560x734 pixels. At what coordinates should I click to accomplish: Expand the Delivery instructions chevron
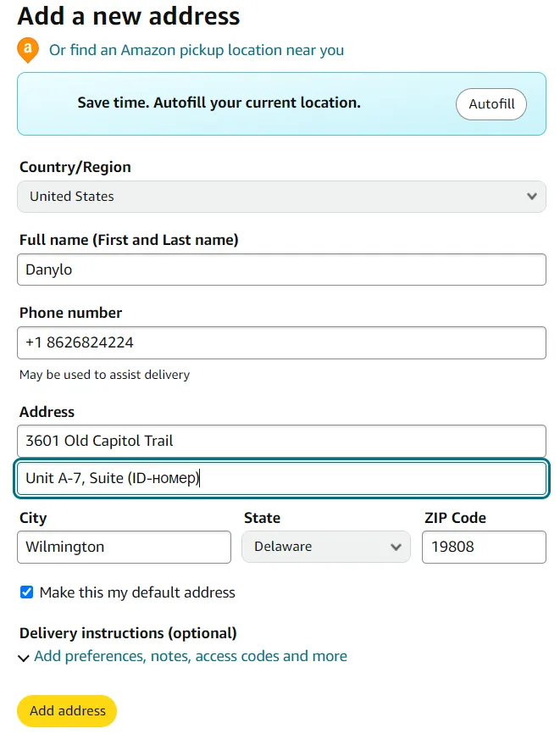25,657
